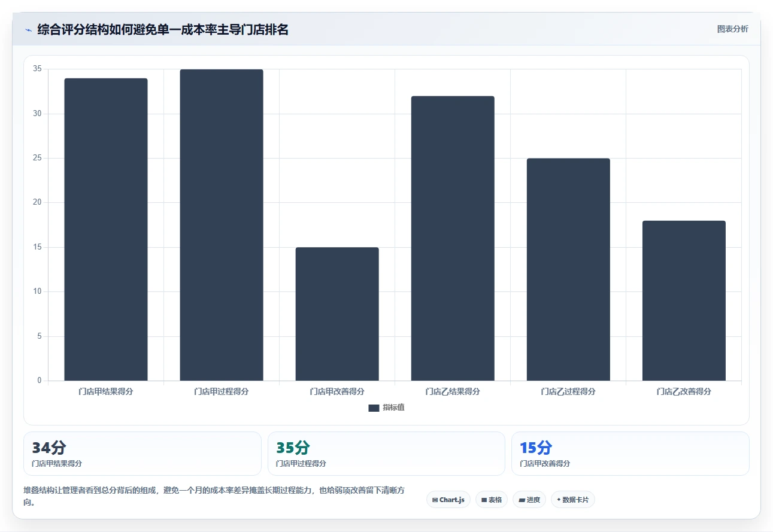
Task: Click the 门店乙结果得分 axis label
Action: click(453, 391)
